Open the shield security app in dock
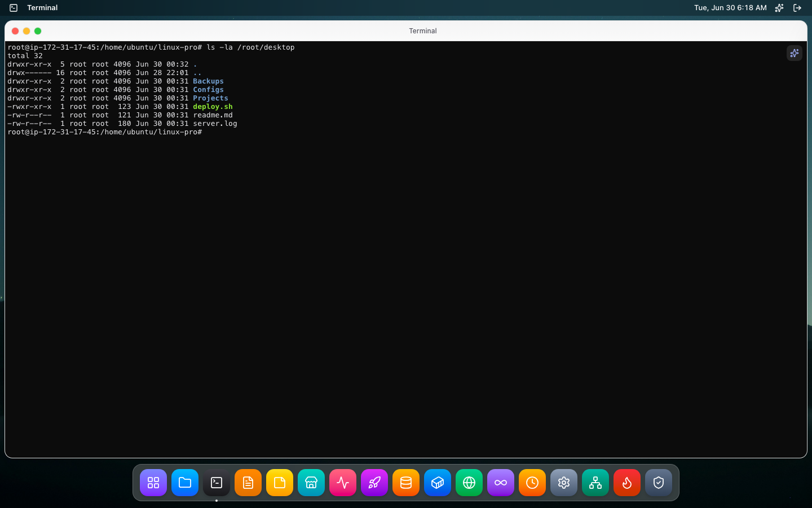The height and width of the screenshot is (508, 812). (x=659, y=483)
